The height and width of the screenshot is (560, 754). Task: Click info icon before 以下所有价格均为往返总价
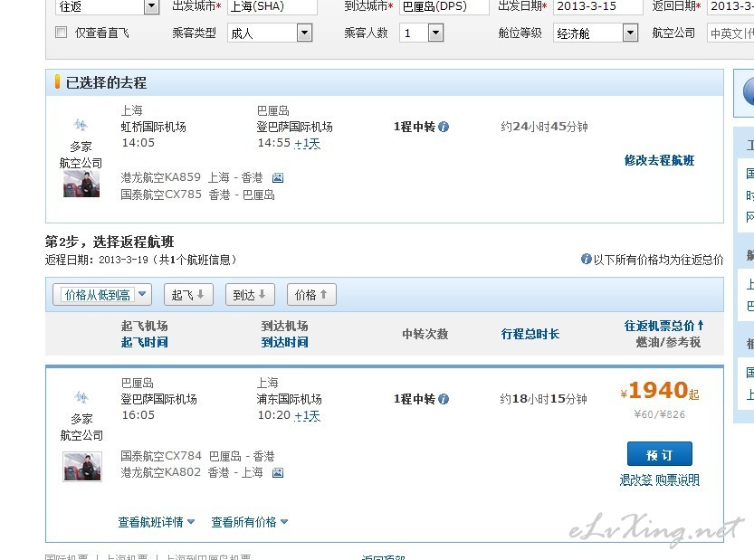(587, 259)
